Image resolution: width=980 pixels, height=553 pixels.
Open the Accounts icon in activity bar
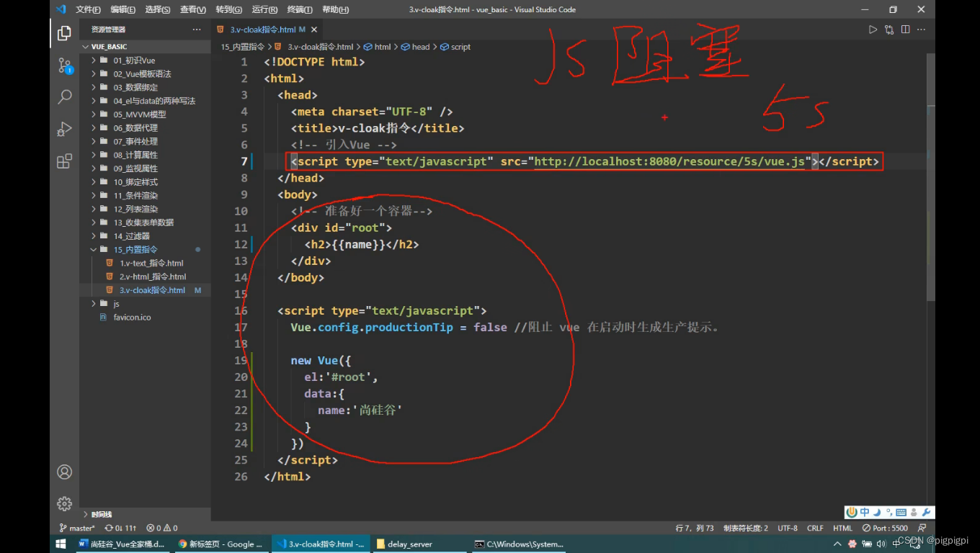click(64, 472)
